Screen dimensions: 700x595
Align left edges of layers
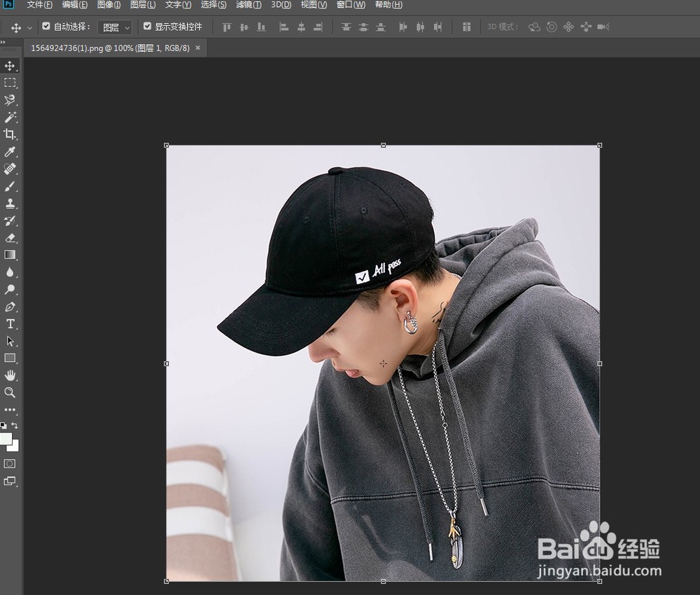tap(284, 27)
